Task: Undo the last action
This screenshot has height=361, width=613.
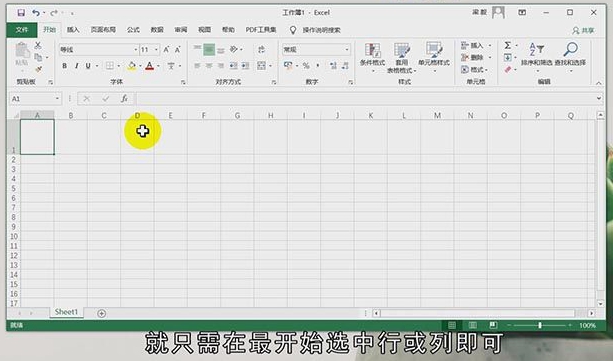Action: (x=36, y=13)
